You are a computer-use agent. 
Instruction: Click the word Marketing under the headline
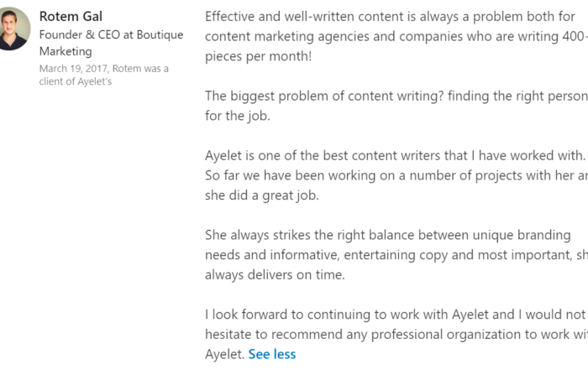(x=66, y=51)
